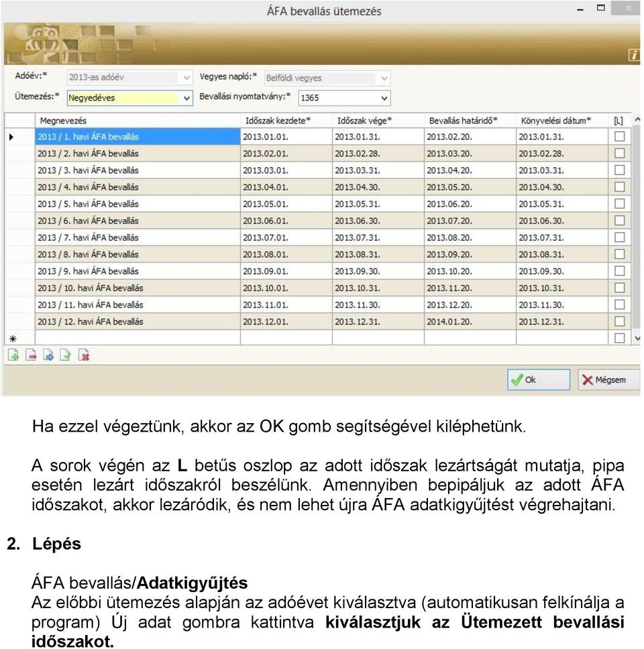Click the delete-all icon with red X
The width and height of the screenshot is (644, 649).
(x=84, y=355)
